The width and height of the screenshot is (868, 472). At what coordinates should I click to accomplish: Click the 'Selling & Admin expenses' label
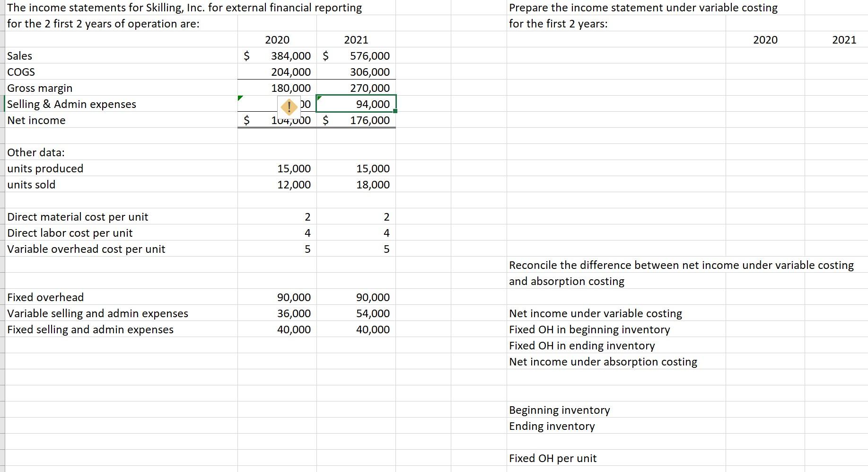(71, 104)
